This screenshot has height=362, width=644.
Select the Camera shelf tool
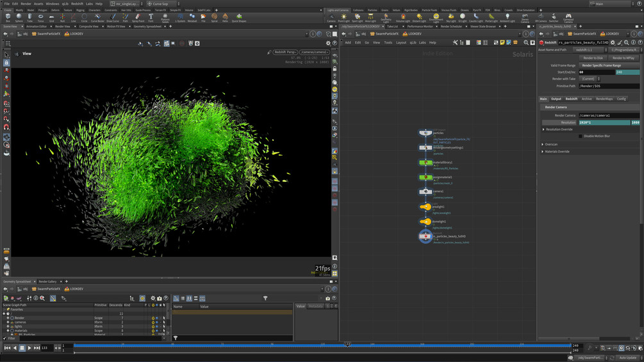pos(331,17)
